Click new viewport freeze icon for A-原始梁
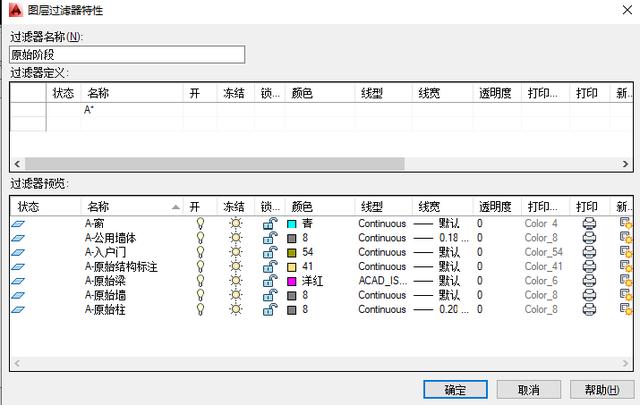 click(x=626, y=280)
